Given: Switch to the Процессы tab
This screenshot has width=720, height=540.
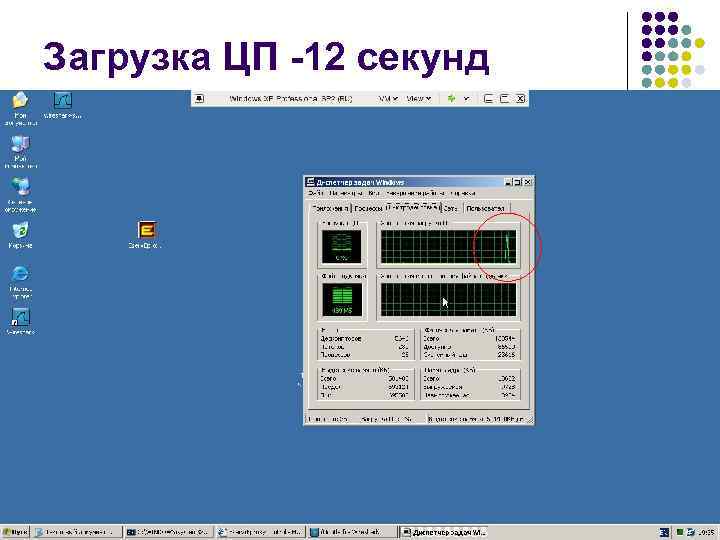Looking at the screenshot, I should [368, 208].
